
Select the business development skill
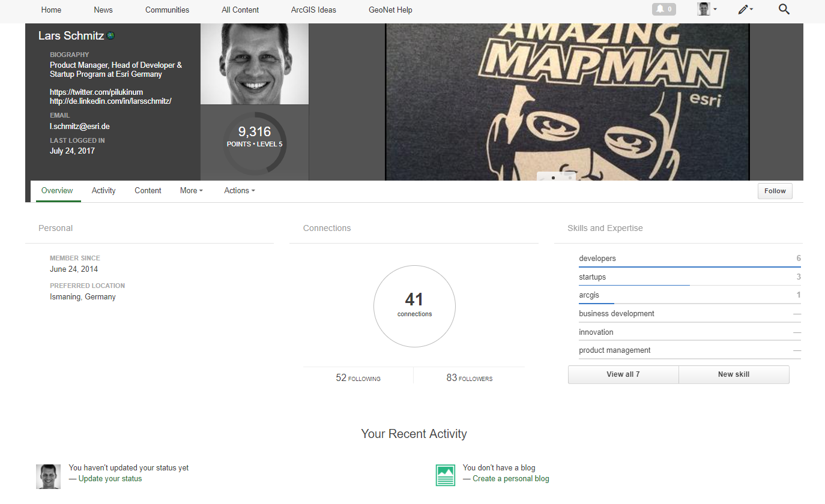pos(617,314)
